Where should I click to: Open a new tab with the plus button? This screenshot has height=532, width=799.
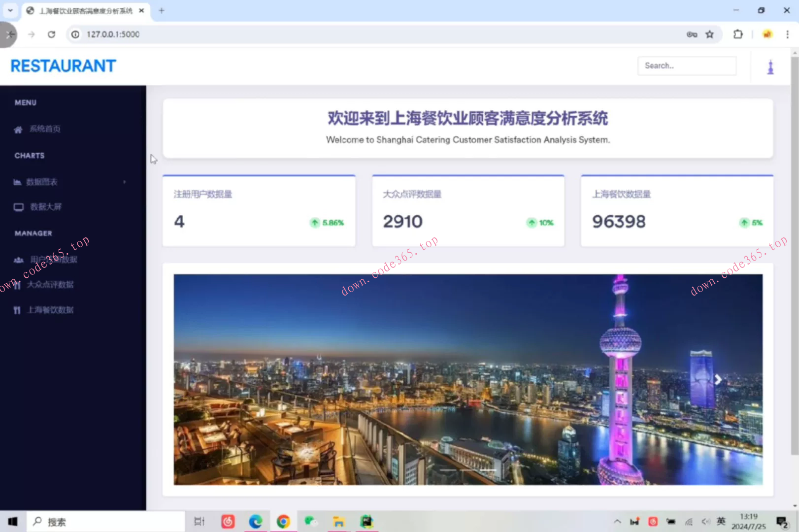(161, 10)
